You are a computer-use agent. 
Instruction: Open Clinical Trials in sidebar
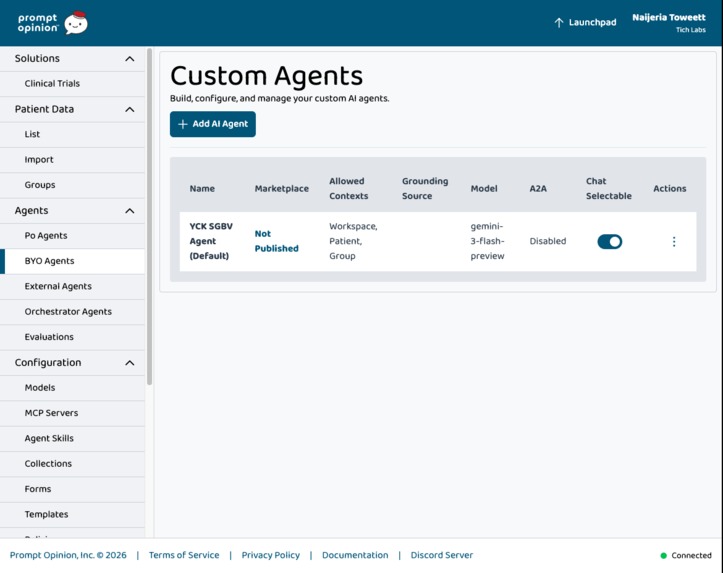pos(72,83)
